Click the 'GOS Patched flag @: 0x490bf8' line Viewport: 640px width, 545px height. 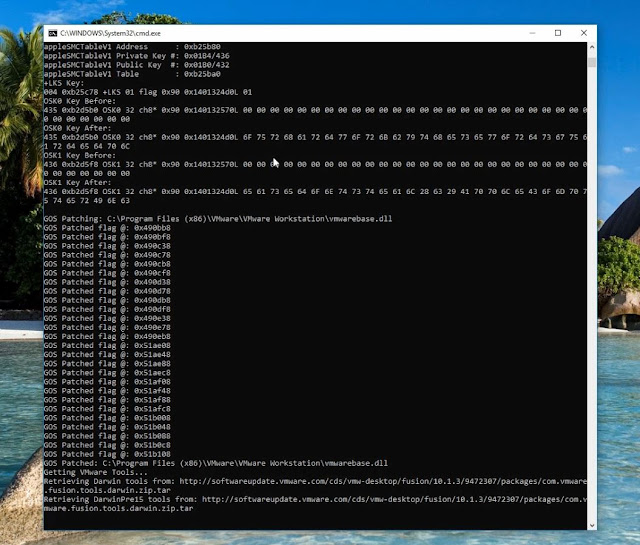(x=107, y=237)
